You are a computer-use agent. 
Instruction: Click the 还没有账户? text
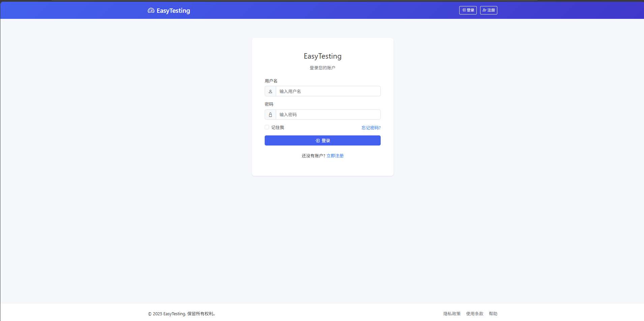click(x=313, y=156)
